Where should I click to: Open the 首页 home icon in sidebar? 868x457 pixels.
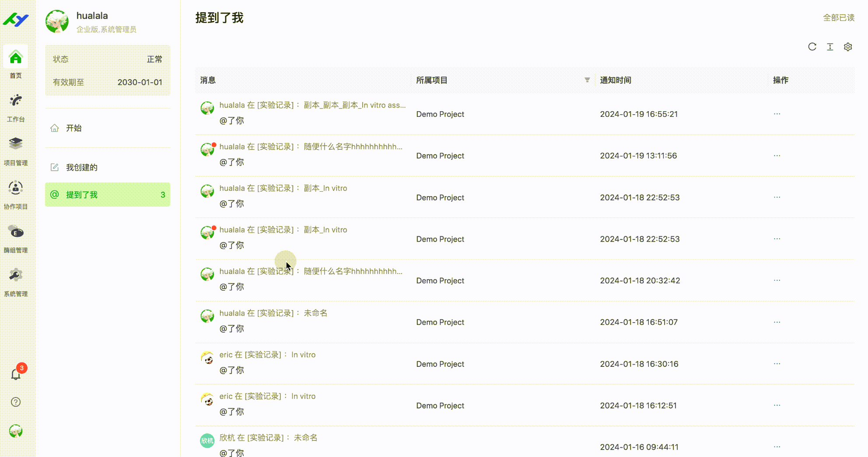(16, 58)
